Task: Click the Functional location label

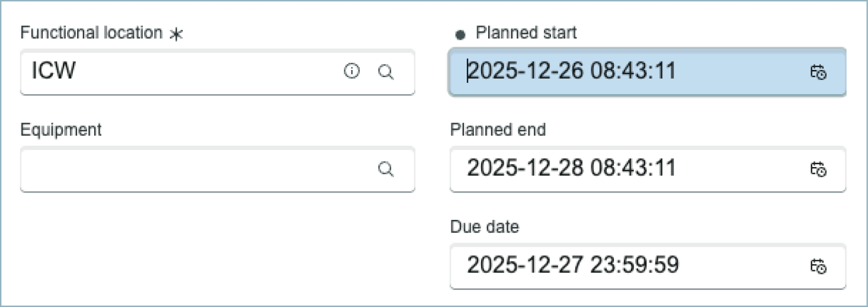Action: [x=91, y=33]
